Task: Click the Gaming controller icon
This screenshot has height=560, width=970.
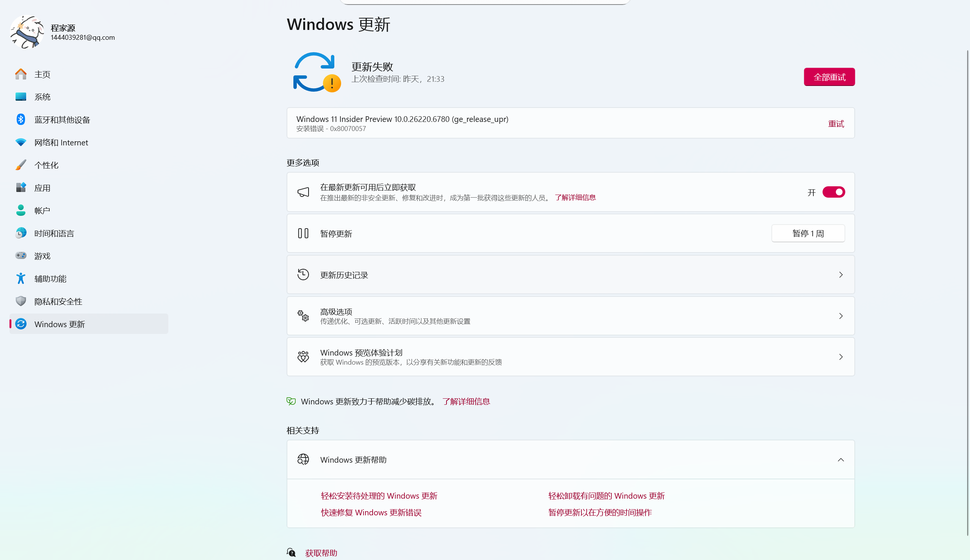Action: click(21, 256)
